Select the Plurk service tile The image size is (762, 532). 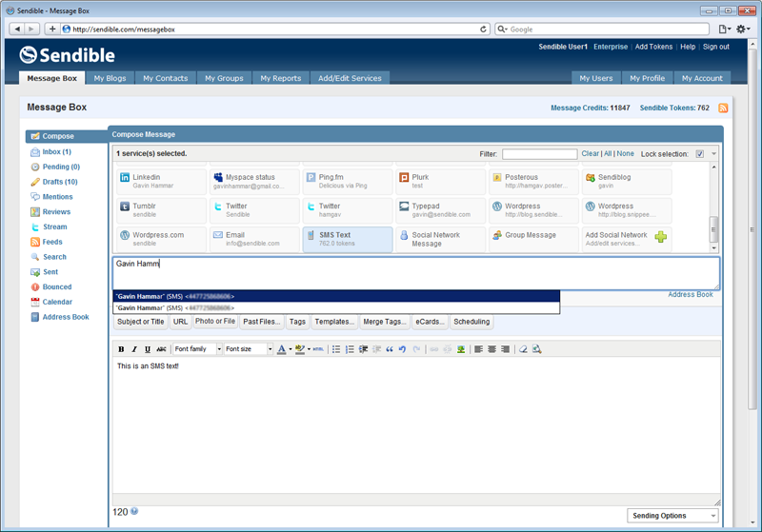pyautogui.click(x=441, y=182)
